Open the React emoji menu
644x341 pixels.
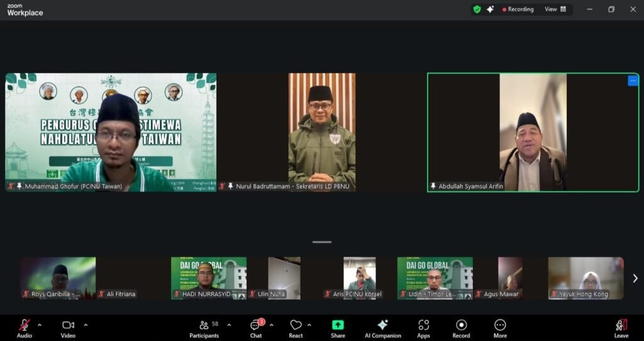(296, 328)
